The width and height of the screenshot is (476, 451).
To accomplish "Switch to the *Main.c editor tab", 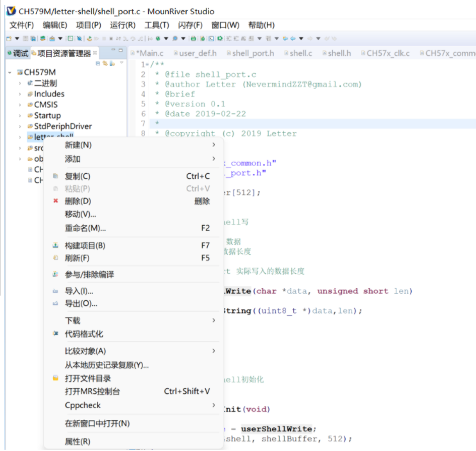I will [148, 53].
